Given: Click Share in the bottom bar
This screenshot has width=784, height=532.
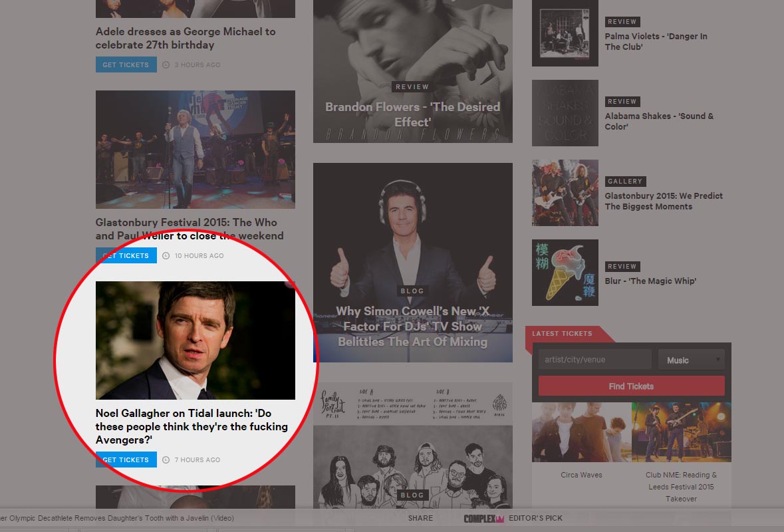Looking at the screenshot, I should click(x=420, y=518).
